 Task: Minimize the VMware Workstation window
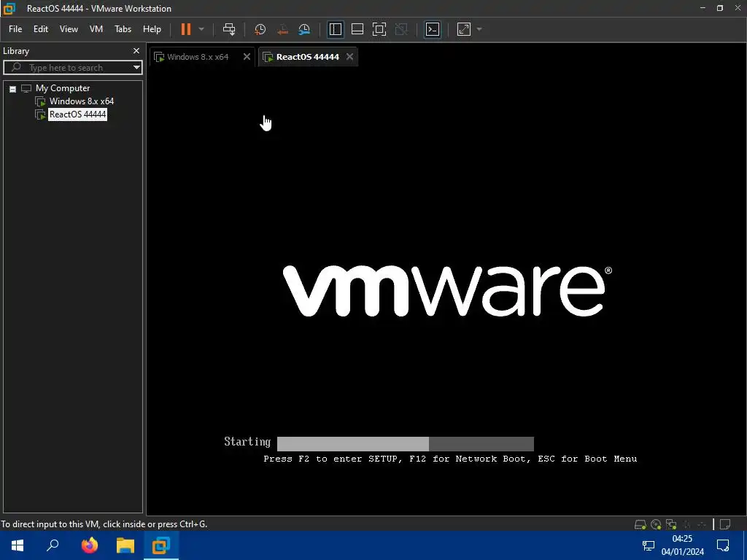coord(703,8)
